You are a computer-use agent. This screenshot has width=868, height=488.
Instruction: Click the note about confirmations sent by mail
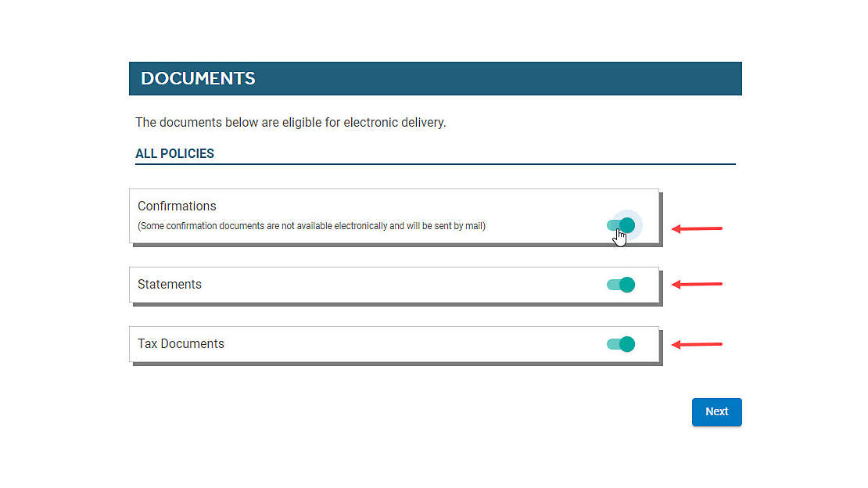coord(311,226)
